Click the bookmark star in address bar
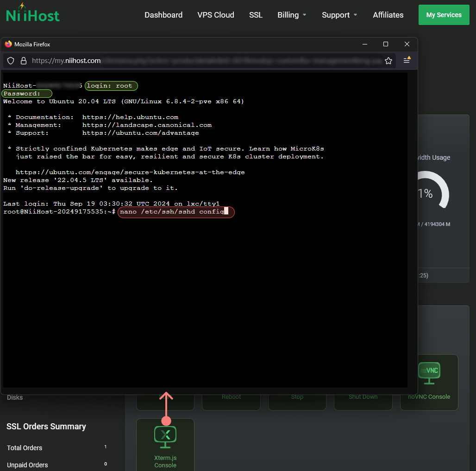476x471 pixels. tap(388, 61)
